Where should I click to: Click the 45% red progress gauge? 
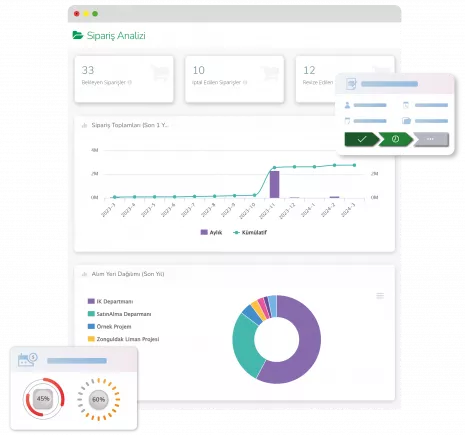point(43,398)
